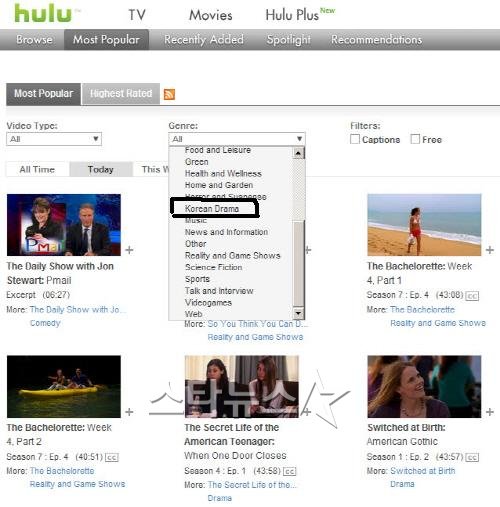Enable the Free filter checkbox
The height and width of the screenshot is (507, 500).
[415, 139]
